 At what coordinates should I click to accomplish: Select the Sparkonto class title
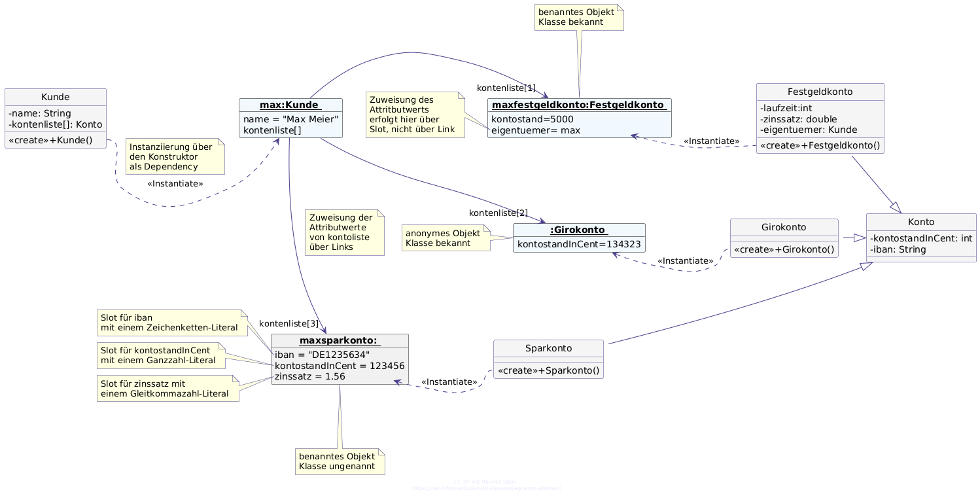coord(548,349)
